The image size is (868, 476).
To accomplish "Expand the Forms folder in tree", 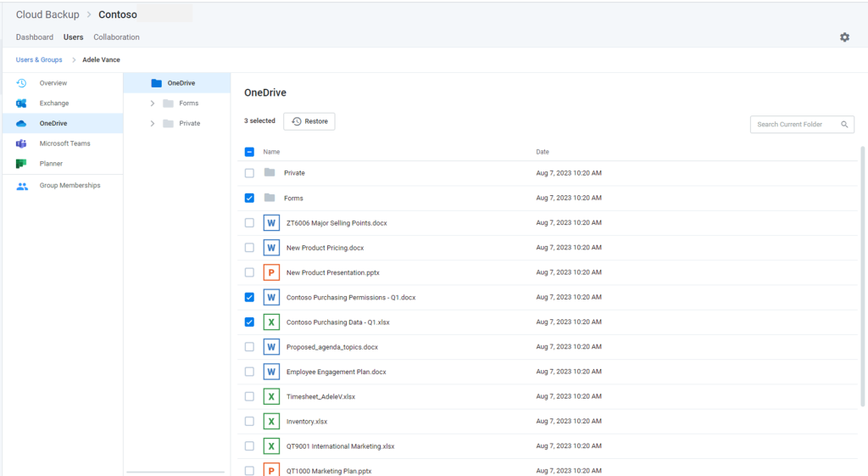I will 153,104.
